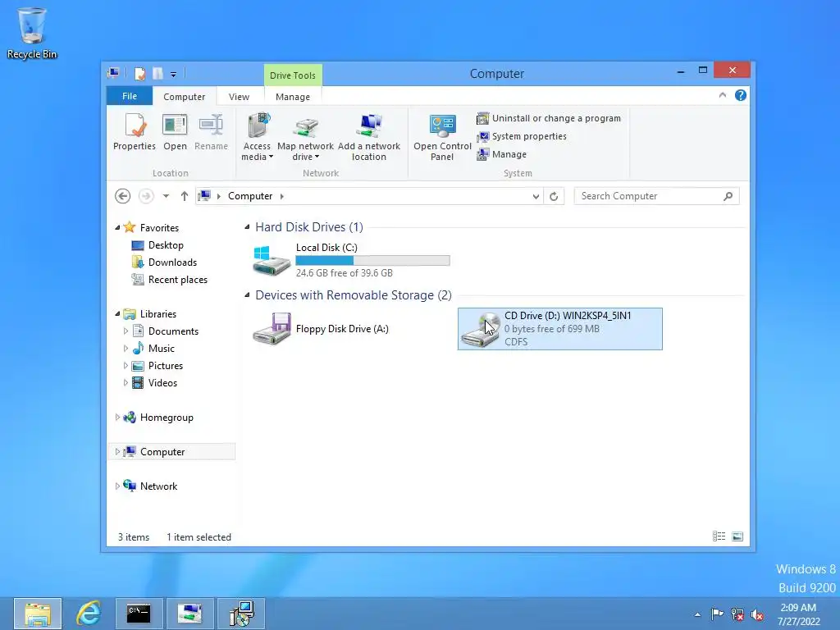840x630 pixels.
Task: Switch to the View ribbon tab
Action: pos(239,97)
